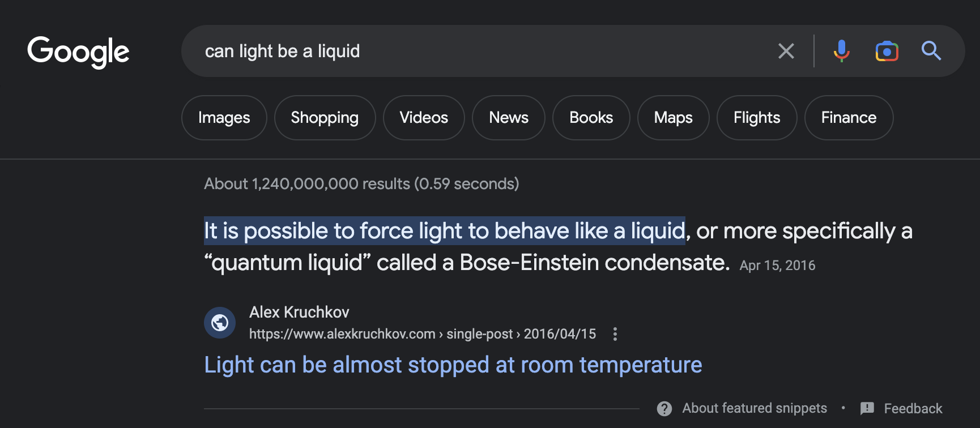Show Videos results
The width and height of the screenshot is (980, 428).
(424, 118)
